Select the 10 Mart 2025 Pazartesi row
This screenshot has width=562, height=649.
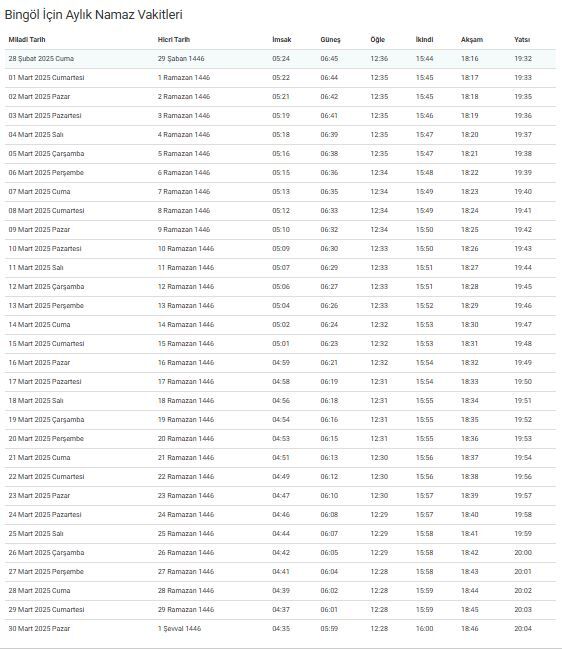(x=280, y=249)
